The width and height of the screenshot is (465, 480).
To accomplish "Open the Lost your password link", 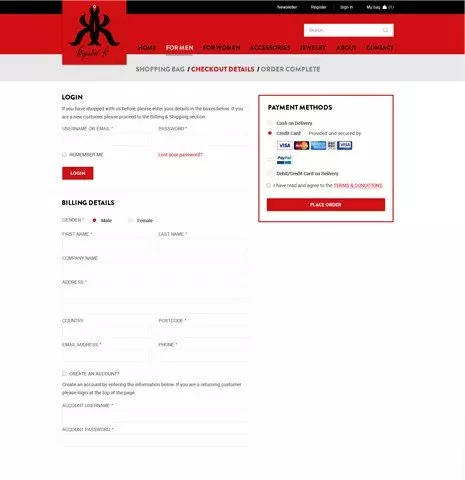I will (180, 155).
